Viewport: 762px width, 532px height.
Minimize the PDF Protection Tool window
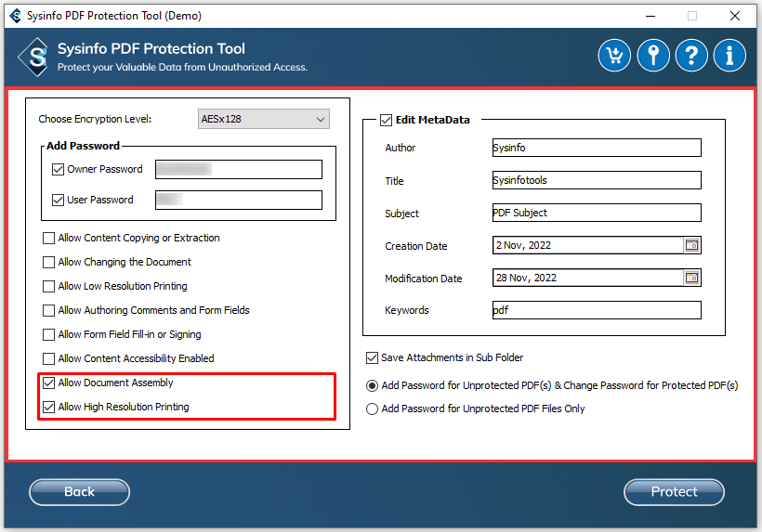[650, 16]
